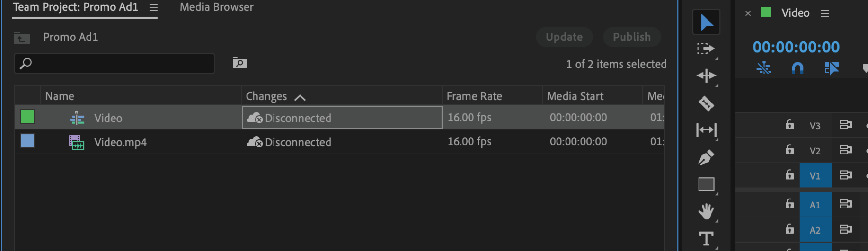
Task: Select the Type tool
Action: [x=706, y=239]
